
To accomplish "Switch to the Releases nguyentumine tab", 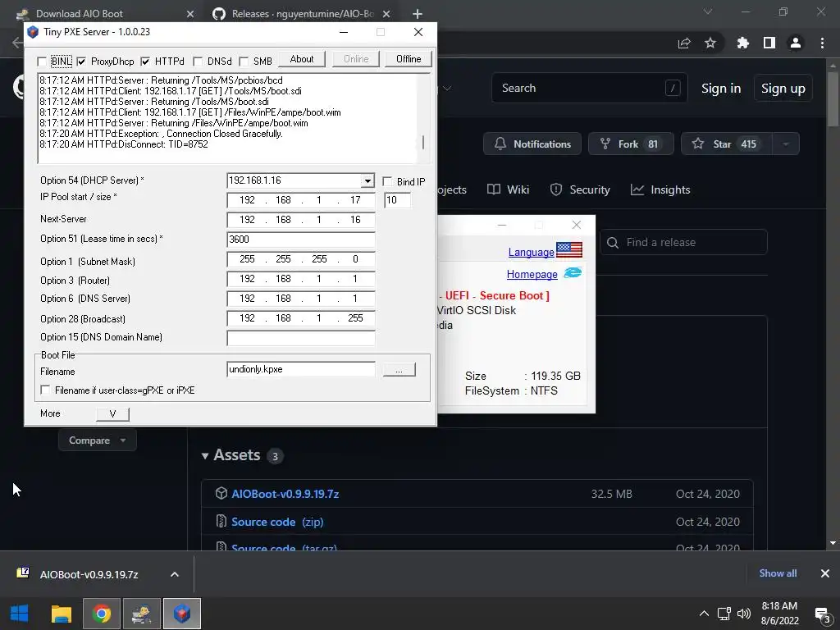I will (302, 13).
